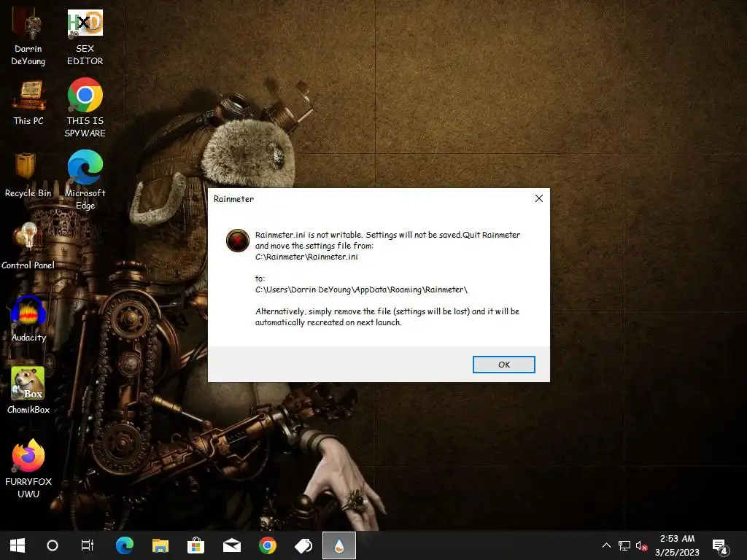Viewport: 747px width, 560px height.
Task: Open the tag-shaped app in taskbar
Action: click(x=303, y=545)
